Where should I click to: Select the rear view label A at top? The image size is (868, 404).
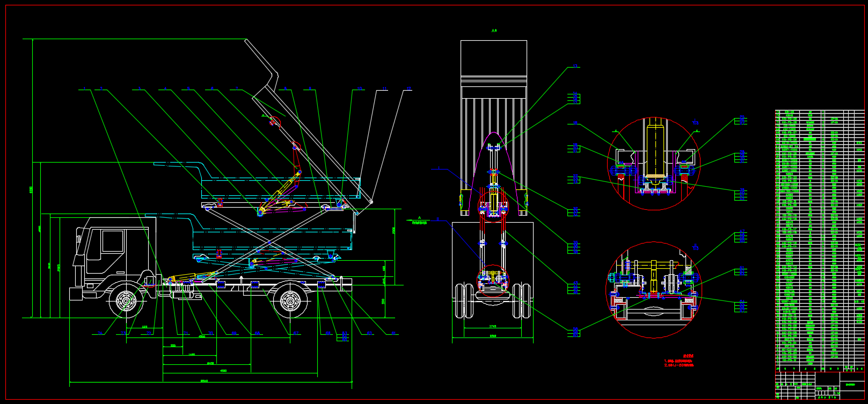click(x=494, y=31)
